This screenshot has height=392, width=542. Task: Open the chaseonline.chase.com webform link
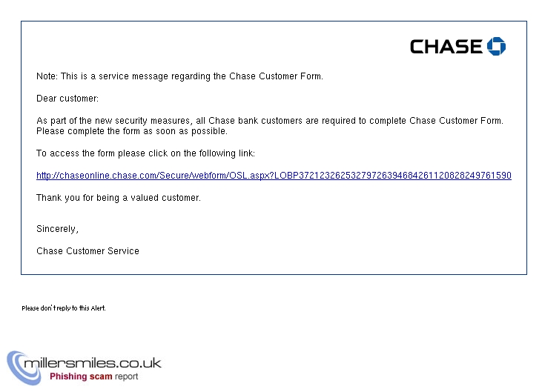click(x=274, y=176)
